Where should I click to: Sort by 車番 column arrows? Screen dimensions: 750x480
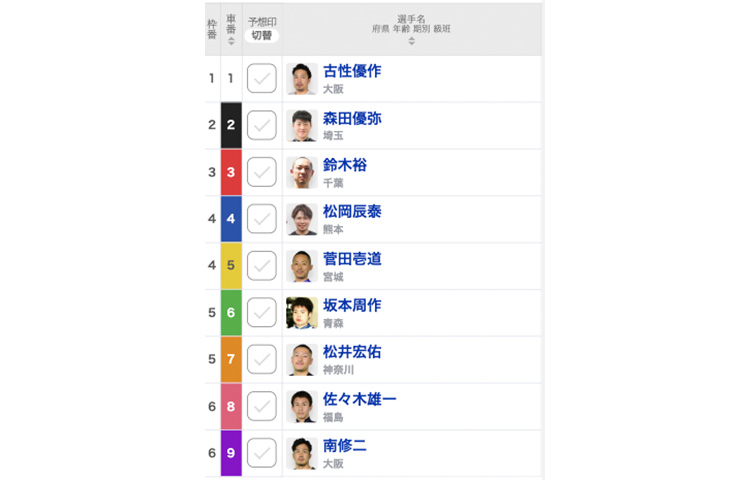(x=231, y=42)
